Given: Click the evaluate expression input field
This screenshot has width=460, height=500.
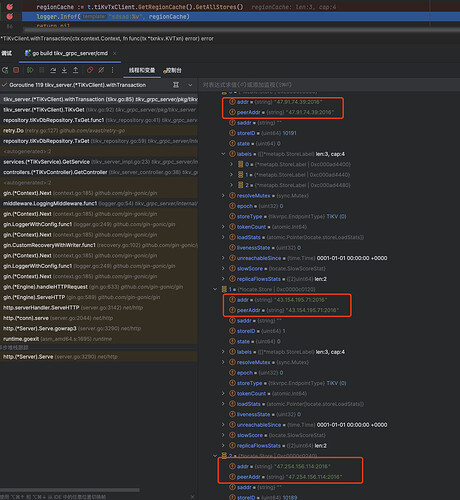Looking at the screenshot, I should pos(328,85).
